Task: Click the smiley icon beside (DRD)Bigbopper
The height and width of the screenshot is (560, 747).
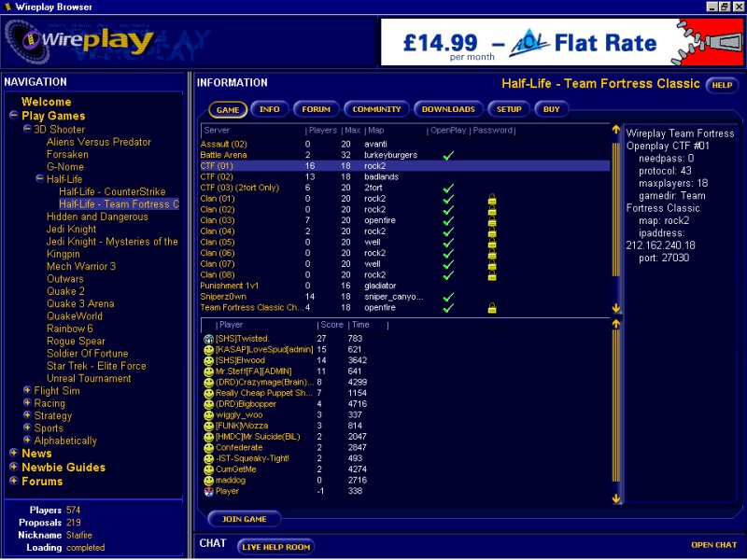Action: (x=208, y=404)
